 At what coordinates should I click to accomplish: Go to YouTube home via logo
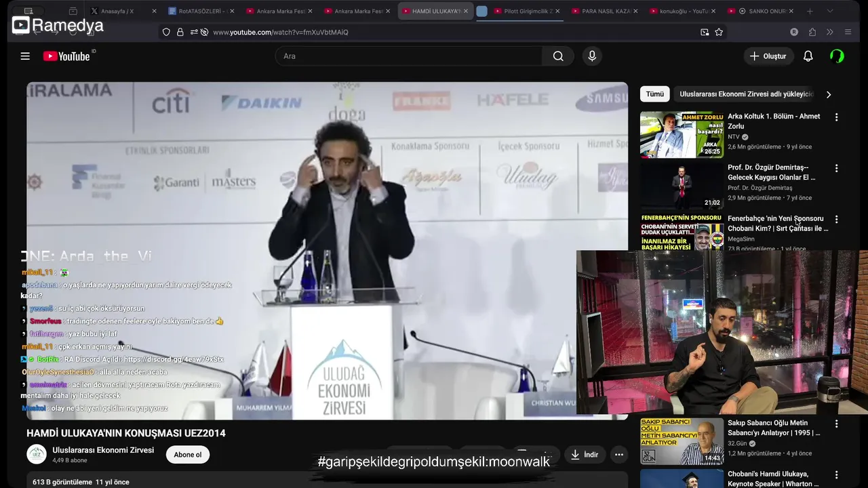point(66,56)
